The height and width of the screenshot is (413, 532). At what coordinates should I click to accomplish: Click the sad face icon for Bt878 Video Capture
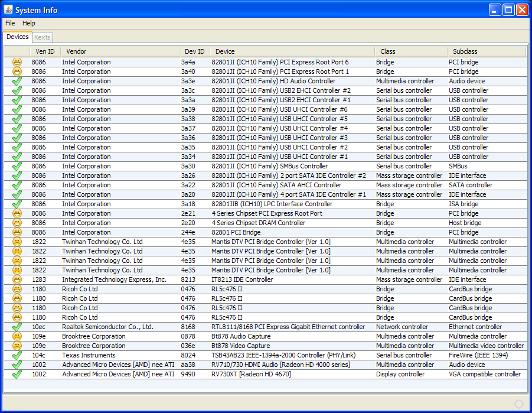coord(17,346)
